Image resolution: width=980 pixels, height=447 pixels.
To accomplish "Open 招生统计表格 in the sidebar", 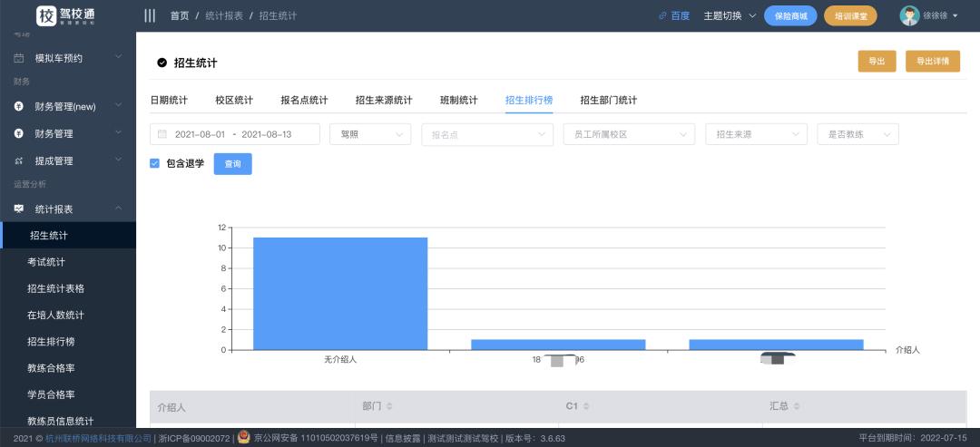I will point(67,288).
